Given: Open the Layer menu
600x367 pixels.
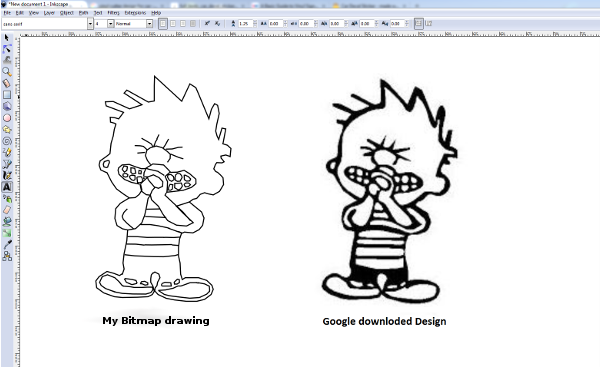Looking at the screenshot, I should point(49,13).
